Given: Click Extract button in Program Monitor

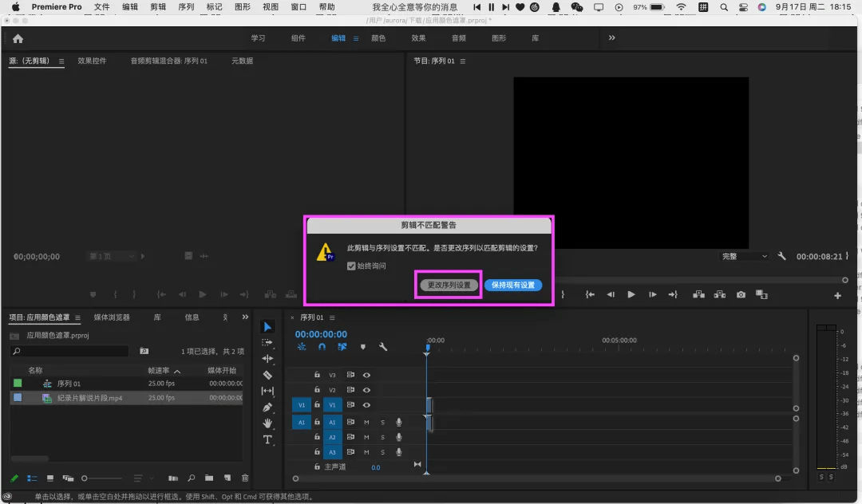Looking at the screenshot, I should [x=720, y=295].
